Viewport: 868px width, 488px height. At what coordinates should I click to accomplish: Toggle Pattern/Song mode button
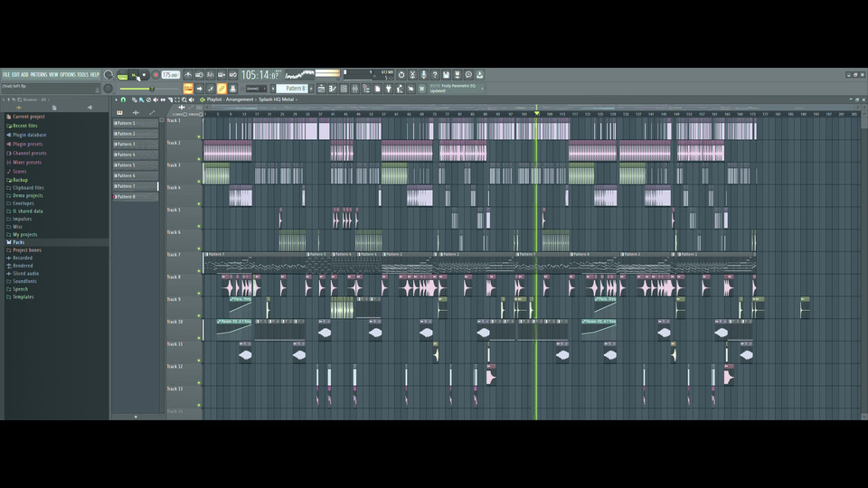point(122,76)
